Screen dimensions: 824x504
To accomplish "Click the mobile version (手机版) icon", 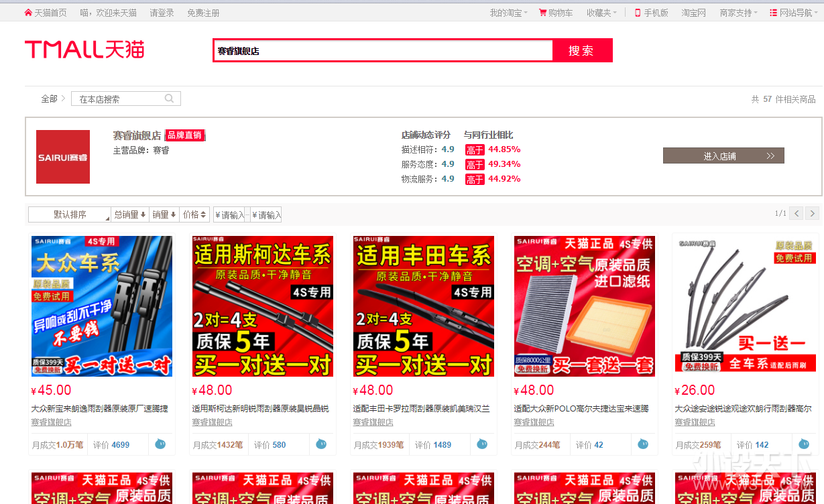I will [x=638, y=13].
